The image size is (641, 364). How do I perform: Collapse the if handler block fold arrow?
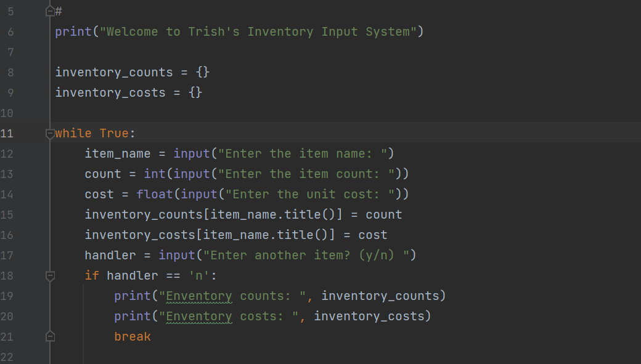(x=50, y=277)
